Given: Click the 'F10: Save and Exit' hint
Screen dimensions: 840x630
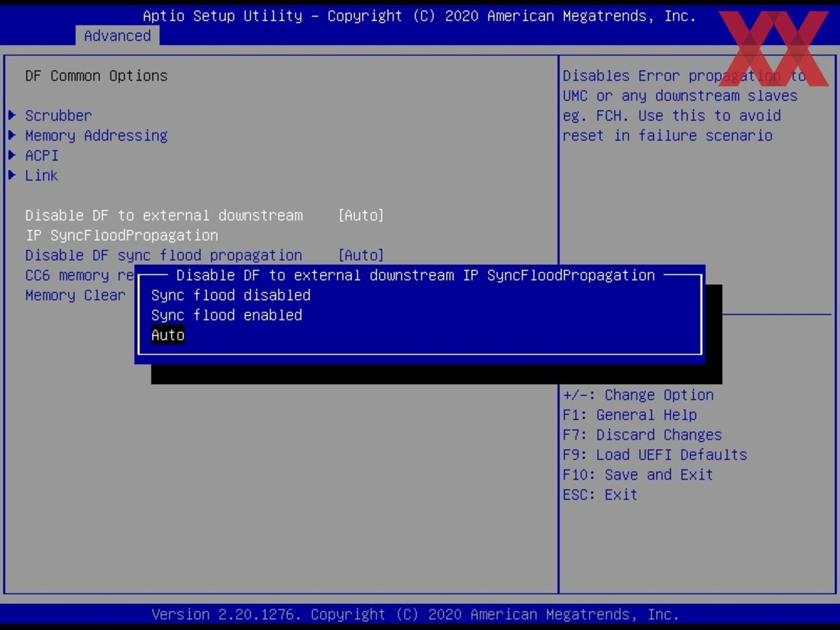Looking at the screenshot, I should pyautogui.click(x=638, y=474).
